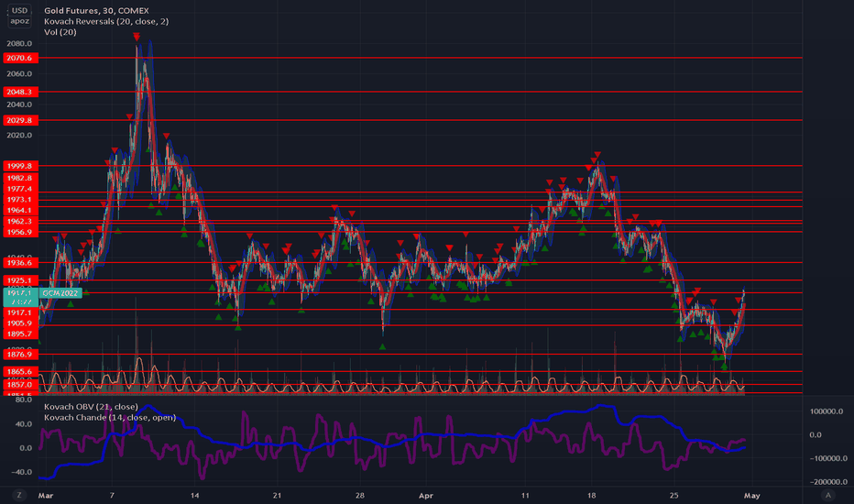Viewport: 854px width, 504px height.
Task: Click the red reversal marker above the highest peak
Action: coord(137,37)
